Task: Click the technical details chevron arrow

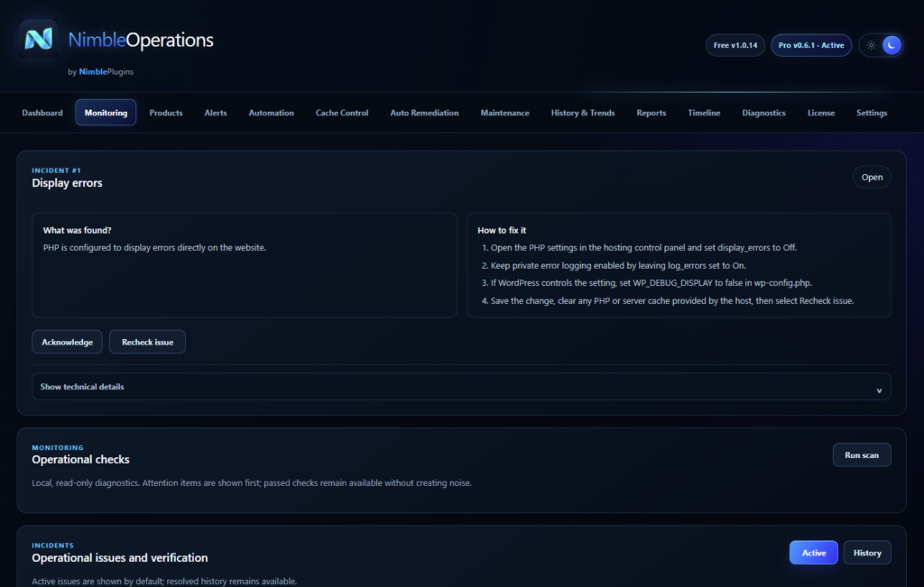Action: (879, 390)
